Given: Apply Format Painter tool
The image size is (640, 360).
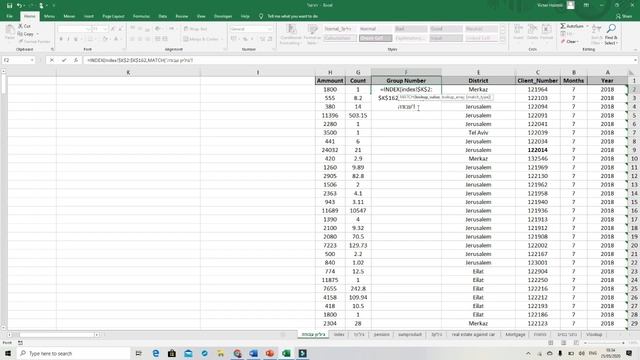Looking at the screenshot, I should pos(34,42).
